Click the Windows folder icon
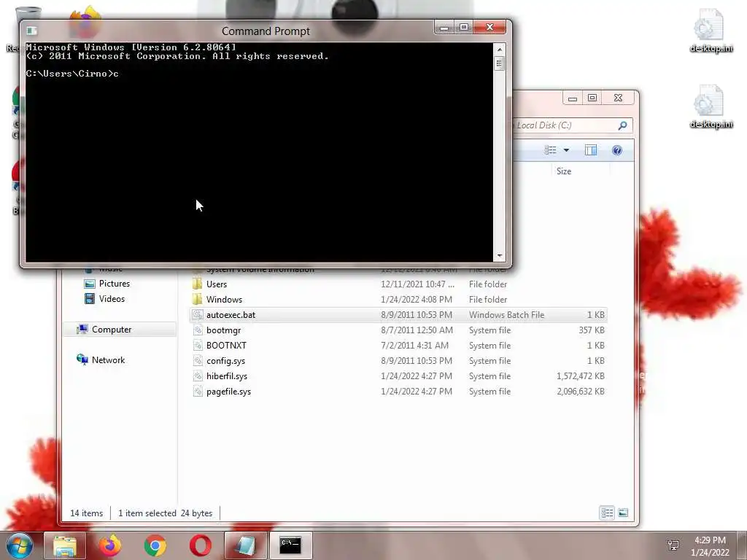 pos(197,299)
